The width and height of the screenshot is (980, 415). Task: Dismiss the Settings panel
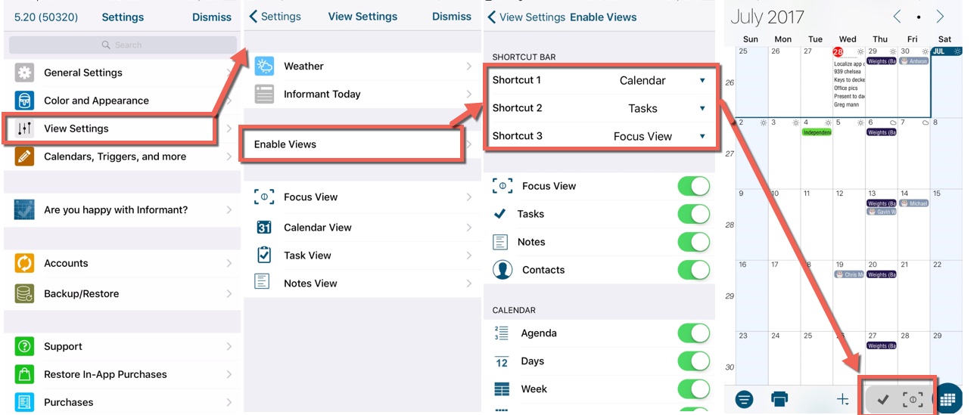(x=212, y=17)
